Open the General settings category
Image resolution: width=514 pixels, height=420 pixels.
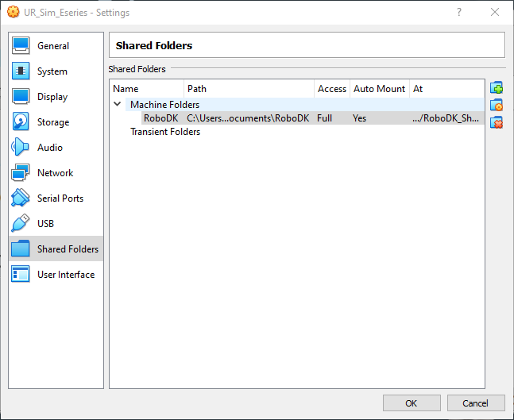53,46
